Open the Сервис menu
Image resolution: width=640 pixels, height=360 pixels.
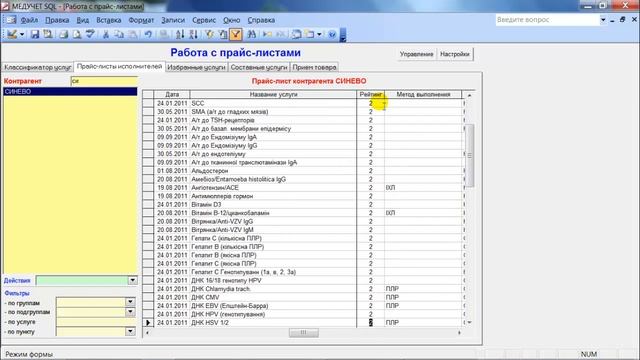[204, 20]
